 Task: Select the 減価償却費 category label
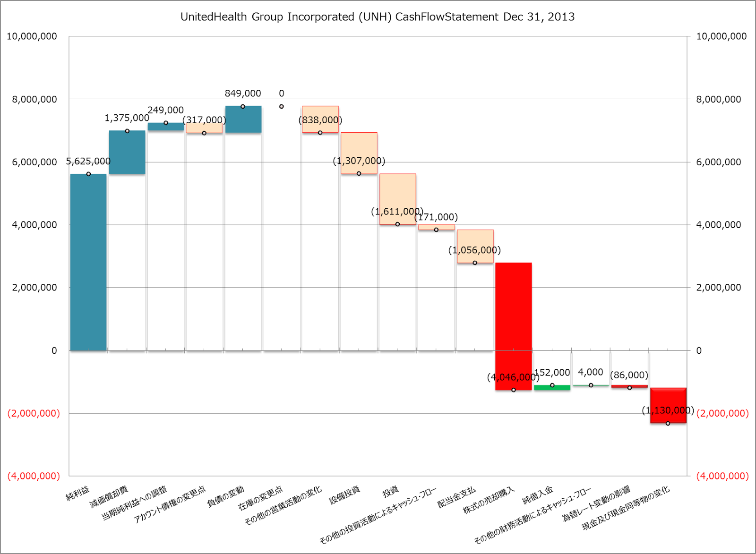click(109, 497)
